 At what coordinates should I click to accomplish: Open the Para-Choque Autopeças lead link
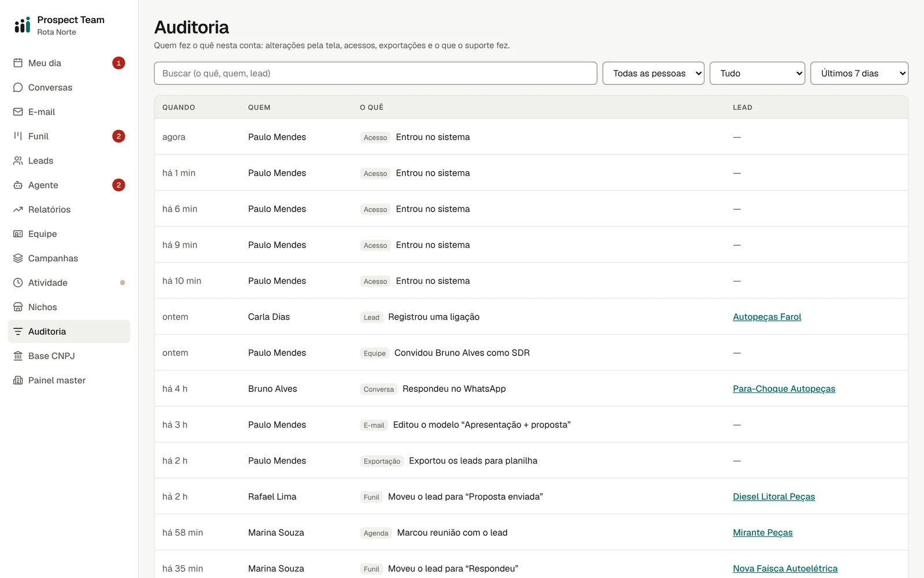click(784, 389)
